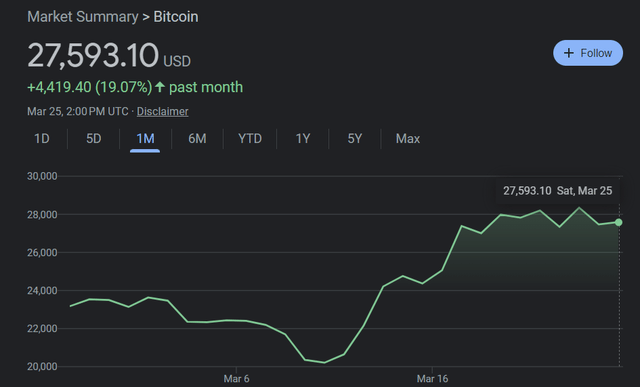Viewport: 640px width, 387px height.
Task: Click the Mar 6 axis label
Action: click(236, 379)
